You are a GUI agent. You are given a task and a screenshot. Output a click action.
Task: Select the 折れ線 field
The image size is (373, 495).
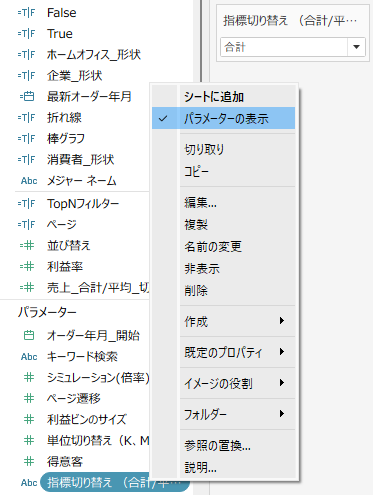tap(64, 118)
